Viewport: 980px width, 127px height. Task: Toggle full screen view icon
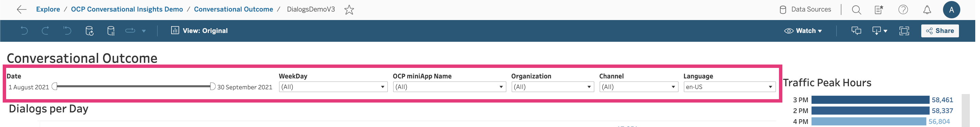904,31
